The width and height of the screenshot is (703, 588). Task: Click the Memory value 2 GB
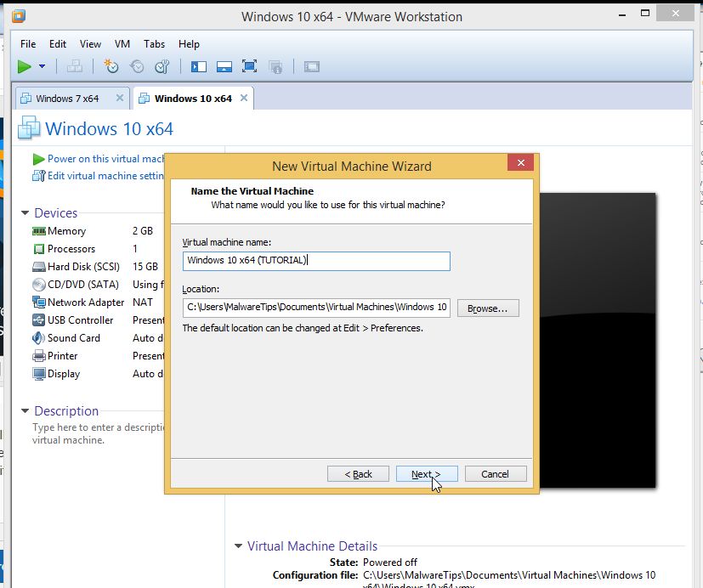143,231
